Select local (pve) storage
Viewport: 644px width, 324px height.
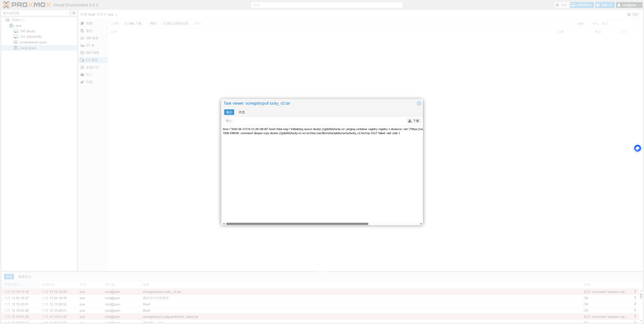point(28,48)
